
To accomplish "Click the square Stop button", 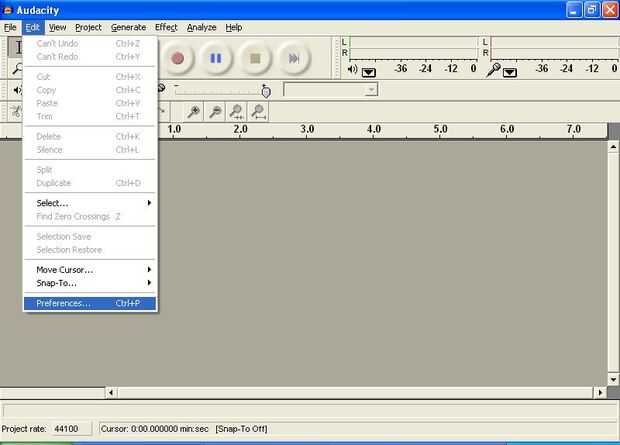I will coord(255,59).
